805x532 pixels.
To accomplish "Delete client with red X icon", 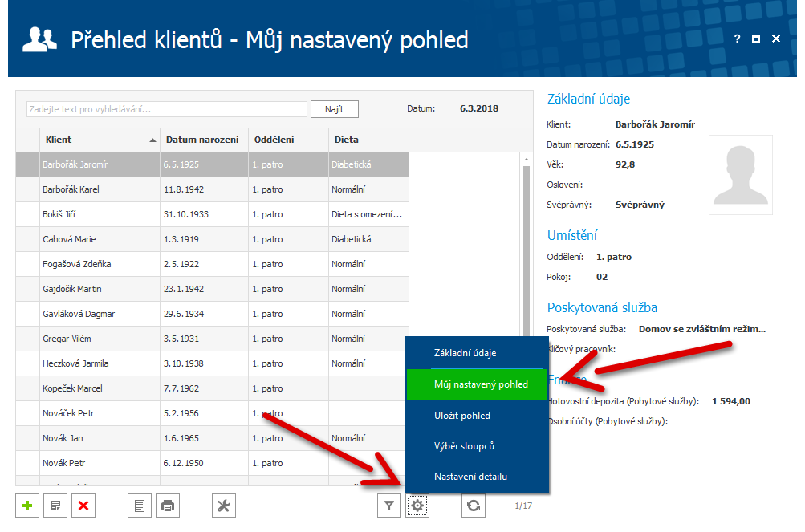I will [x=83, y=506].
